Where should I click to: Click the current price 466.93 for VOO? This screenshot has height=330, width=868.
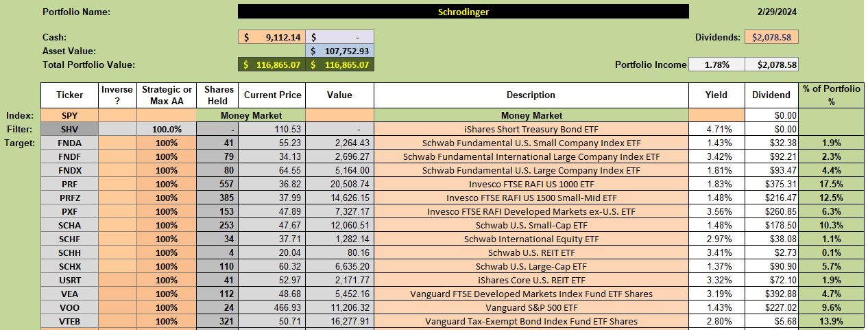point(272,307)
